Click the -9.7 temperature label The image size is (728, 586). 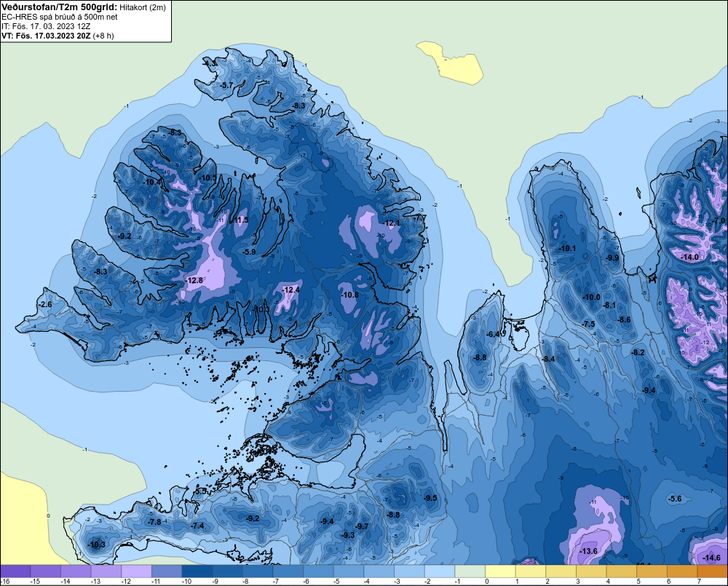point(362,526)
